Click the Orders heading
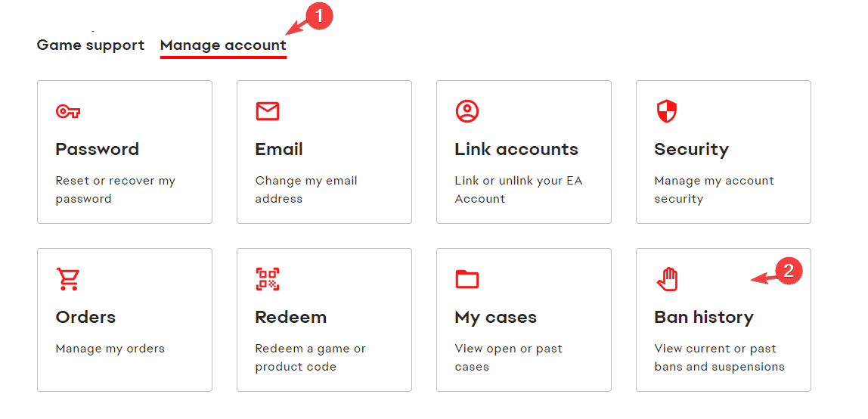868x419 pixels. click(85, 317)
